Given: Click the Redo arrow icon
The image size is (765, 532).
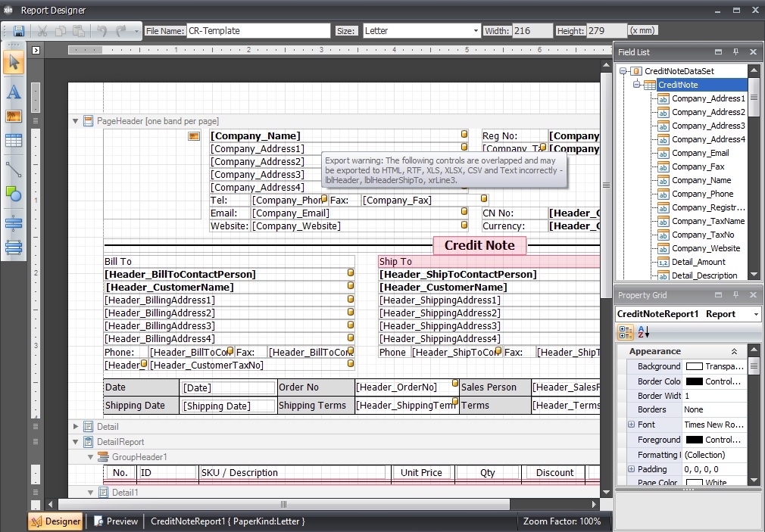Looking at the screenshot, I should coord(120,31).
